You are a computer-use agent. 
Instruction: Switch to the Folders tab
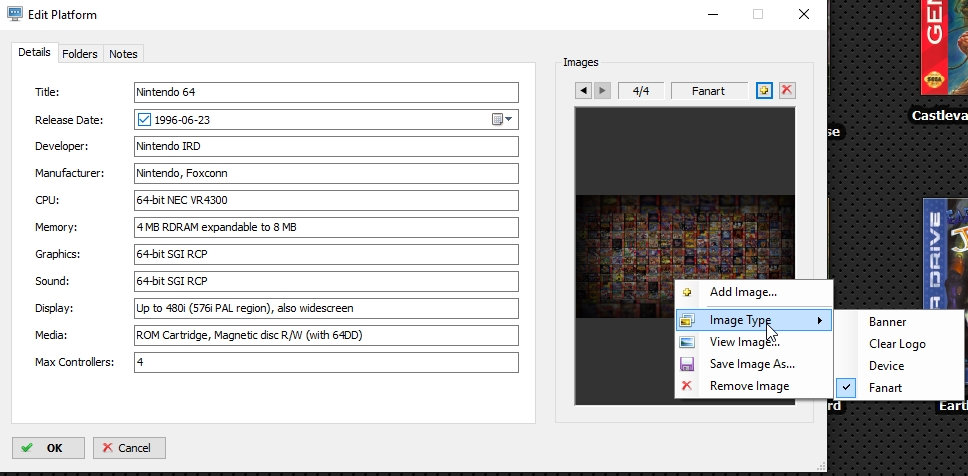[80, 54]
